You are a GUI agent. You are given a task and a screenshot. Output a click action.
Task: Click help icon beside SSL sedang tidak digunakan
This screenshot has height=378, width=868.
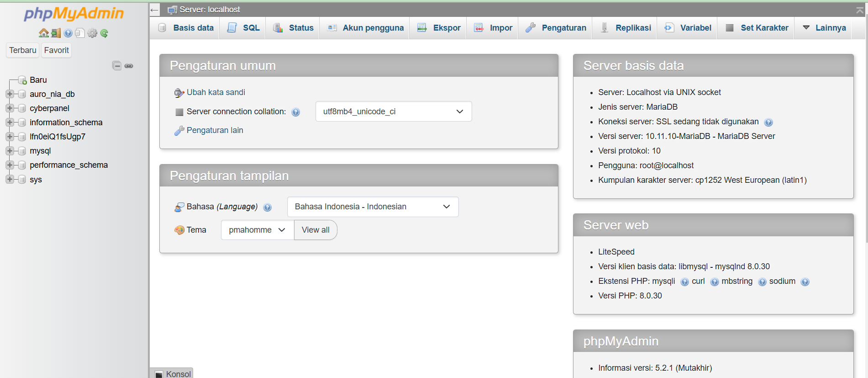[768, 122]
